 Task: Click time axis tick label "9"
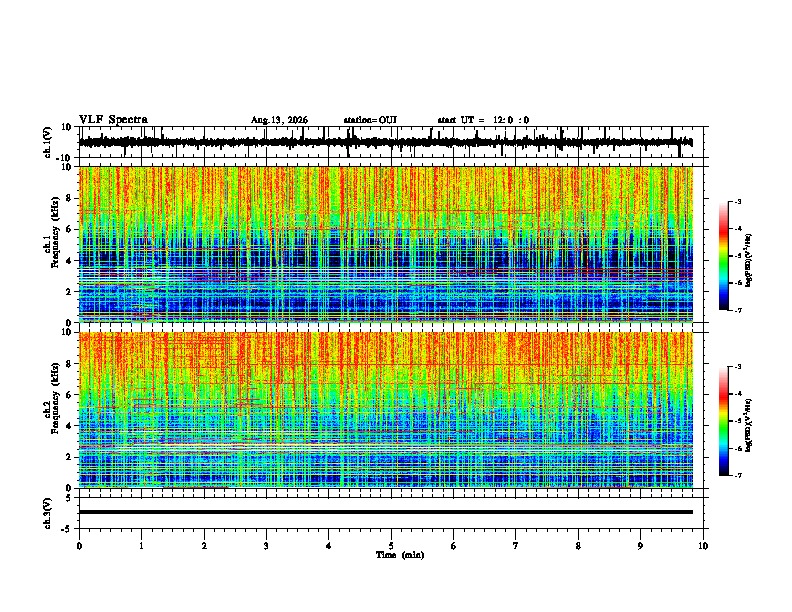pos(640,546)
